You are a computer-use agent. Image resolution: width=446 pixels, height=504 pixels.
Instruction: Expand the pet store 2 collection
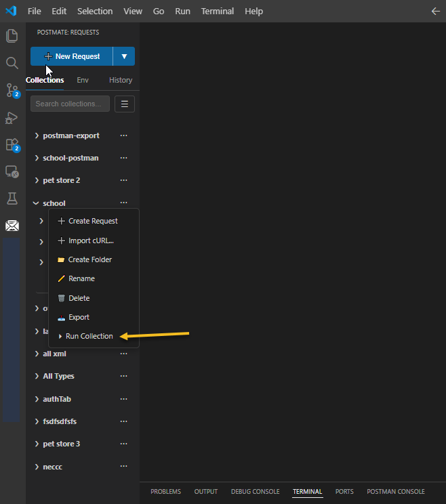[x=37, y=180]
